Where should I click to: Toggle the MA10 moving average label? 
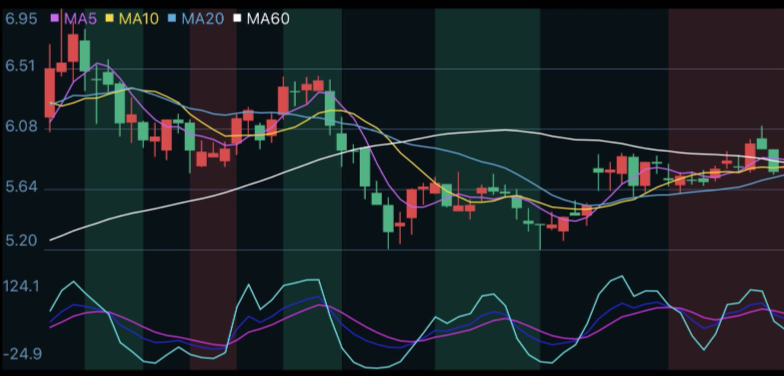[138, 19]
